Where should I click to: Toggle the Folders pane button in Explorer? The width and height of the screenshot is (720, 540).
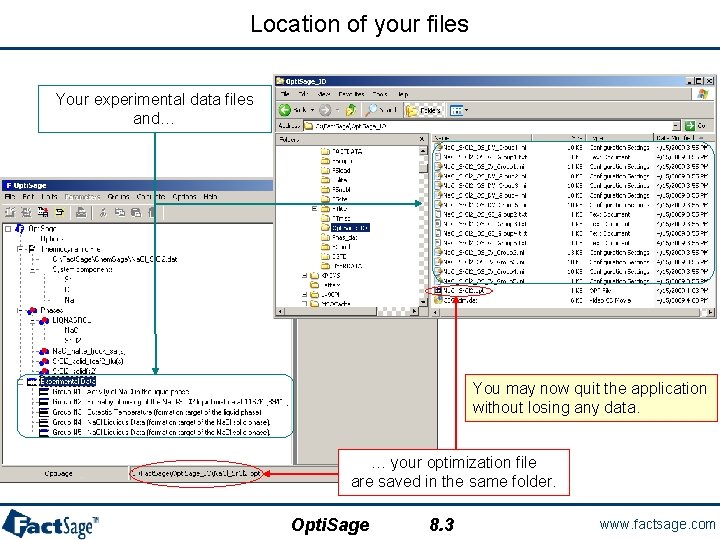point(423,110)
